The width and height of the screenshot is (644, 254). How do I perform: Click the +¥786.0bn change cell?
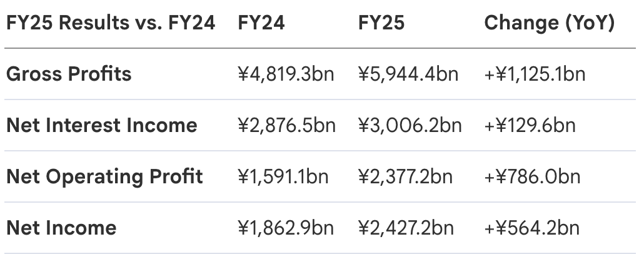[532, 176]
